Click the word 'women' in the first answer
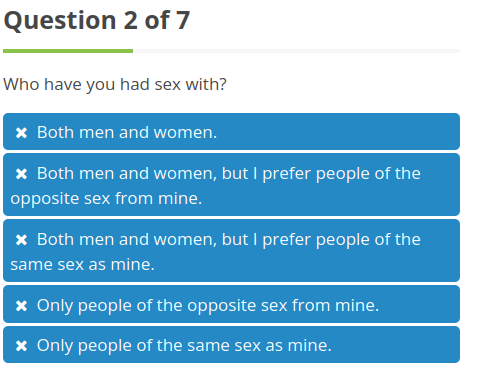Viewport: 487px width, 373px height. click(x=185, y=133)
